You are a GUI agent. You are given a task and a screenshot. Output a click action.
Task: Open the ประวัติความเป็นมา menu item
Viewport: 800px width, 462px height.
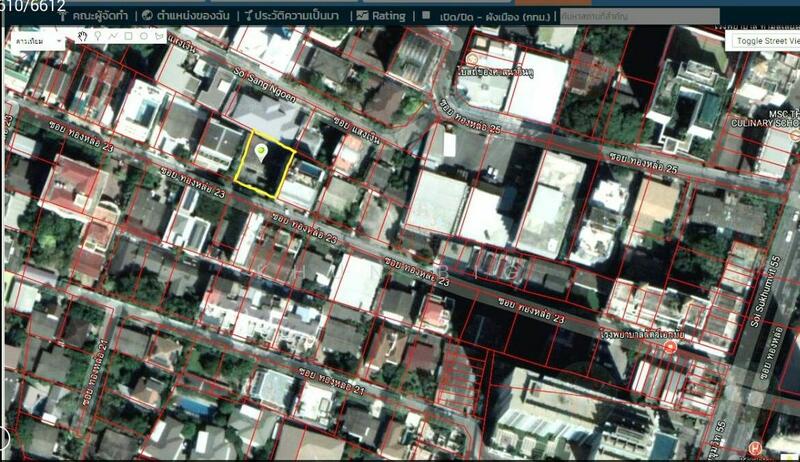290,16
